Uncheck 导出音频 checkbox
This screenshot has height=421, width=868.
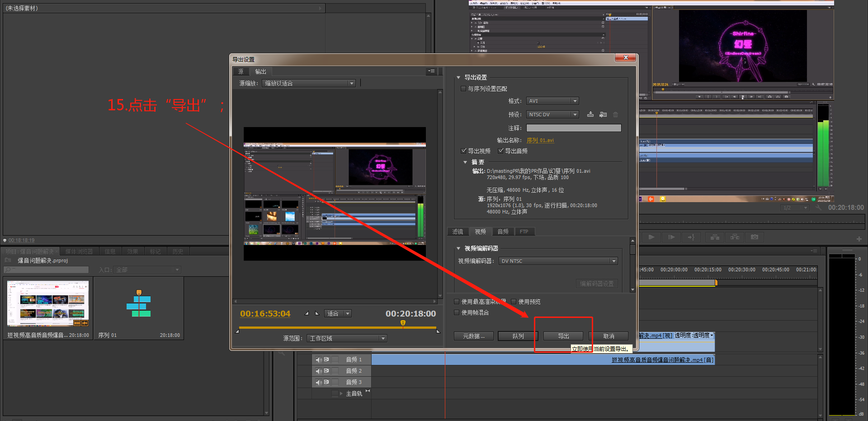(x=500, y=151)
